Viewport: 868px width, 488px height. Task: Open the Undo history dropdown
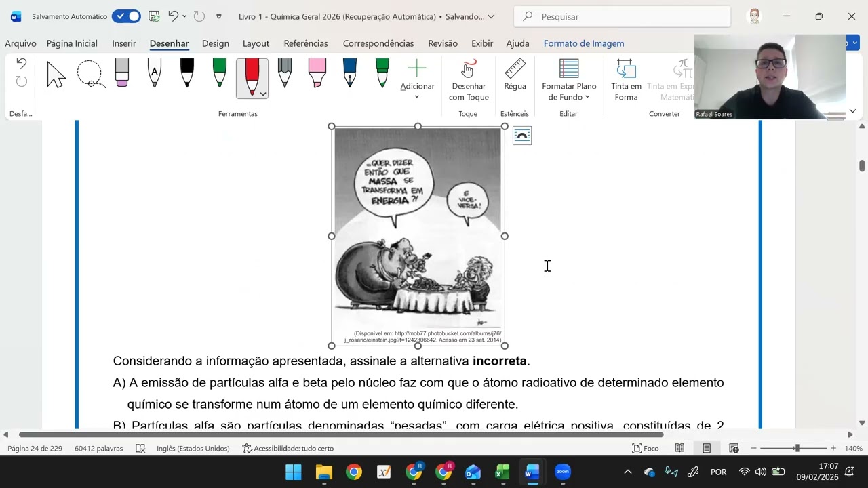coord(184,16)
